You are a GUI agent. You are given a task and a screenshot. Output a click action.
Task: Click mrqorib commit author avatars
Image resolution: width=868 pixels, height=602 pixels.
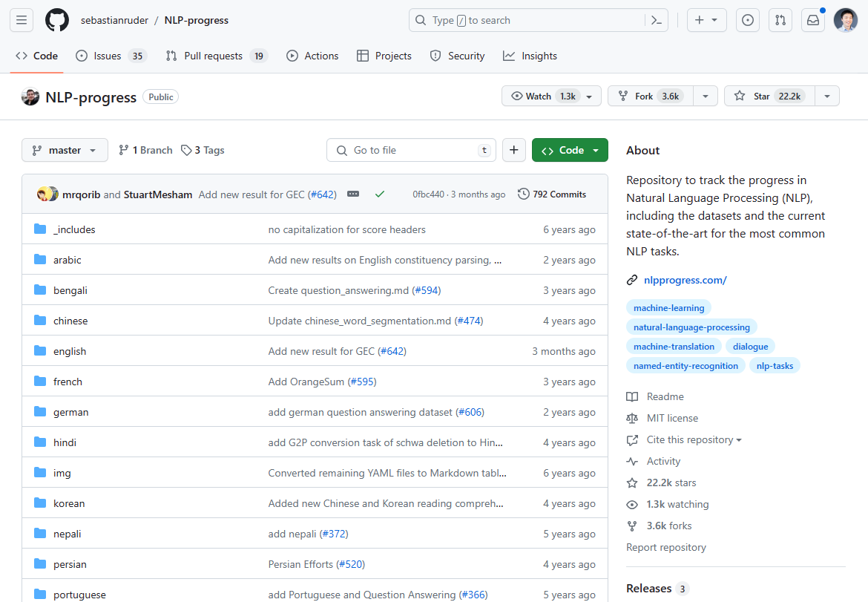(x=47, y=194)
